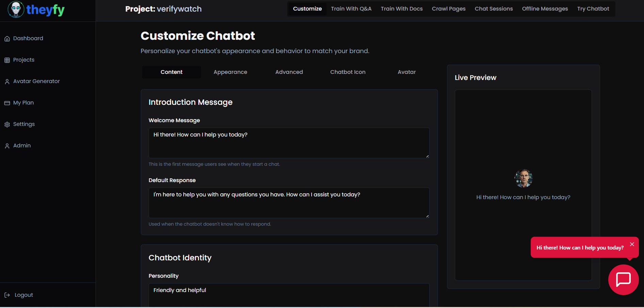Screen dimensions: 644x308
Task: Switch to the Appearance sub-tab
Action: coord(230,72)
